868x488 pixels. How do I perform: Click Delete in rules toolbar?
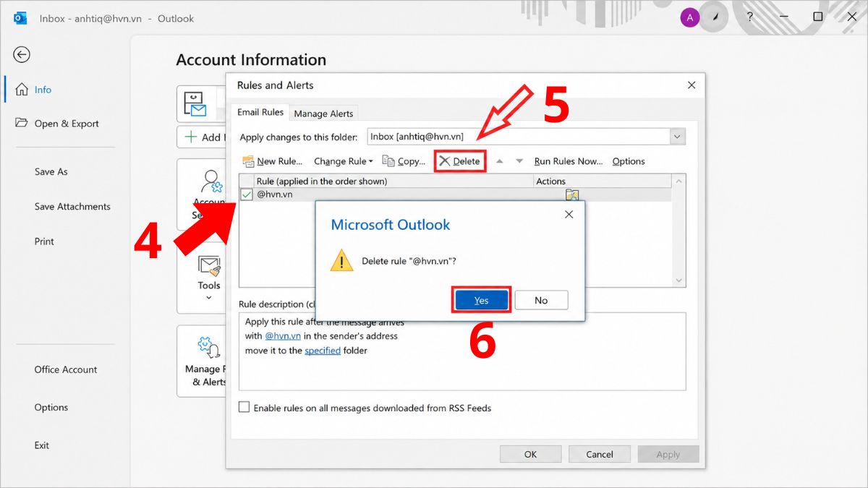(460, 161)
